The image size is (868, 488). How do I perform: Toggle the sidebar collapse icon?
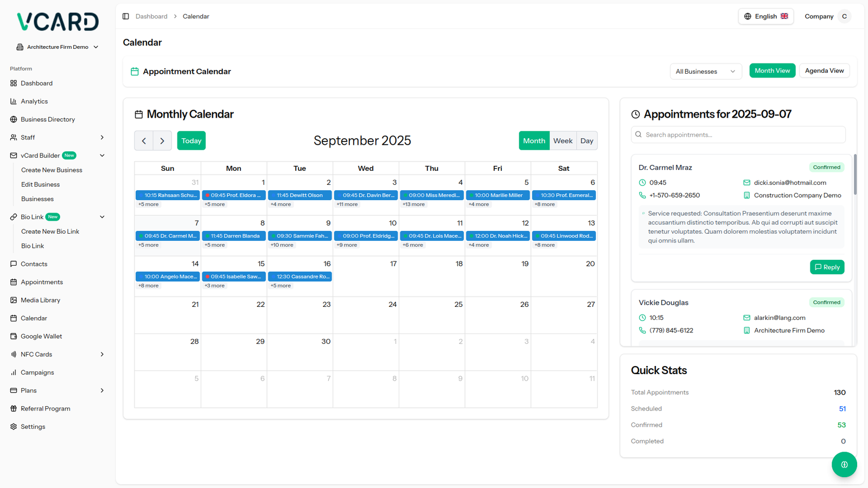[126, 16]
